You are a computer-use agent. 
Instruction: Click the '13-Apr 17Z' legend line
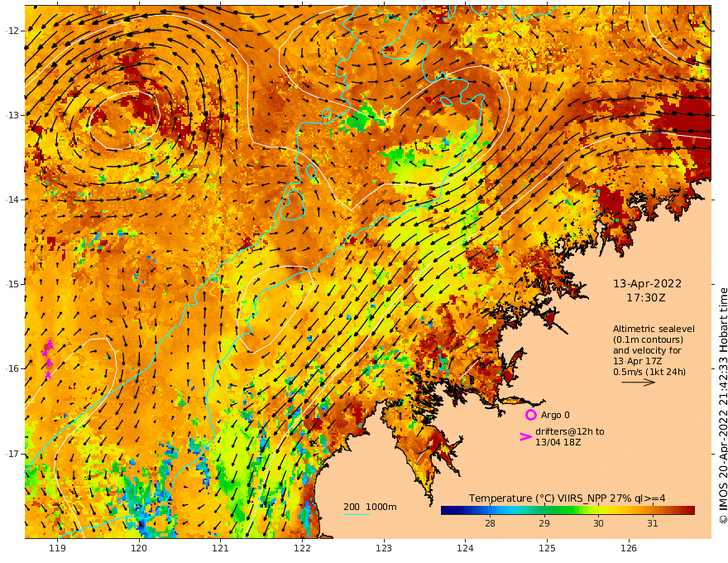click(x=638, y=361)
